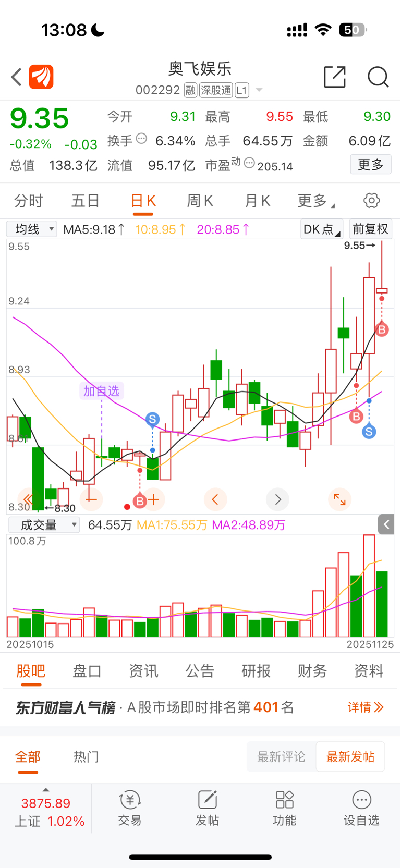Select 全部 posts filter

28,757
